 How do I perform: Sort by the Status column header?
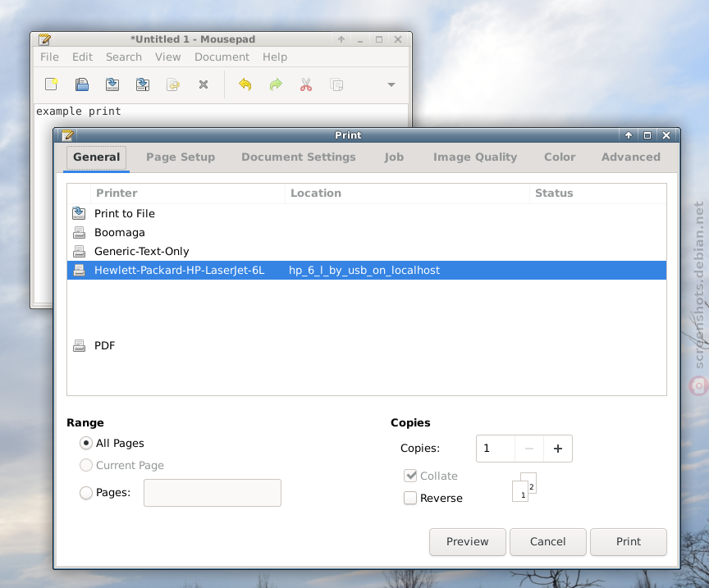pos(597,194)
